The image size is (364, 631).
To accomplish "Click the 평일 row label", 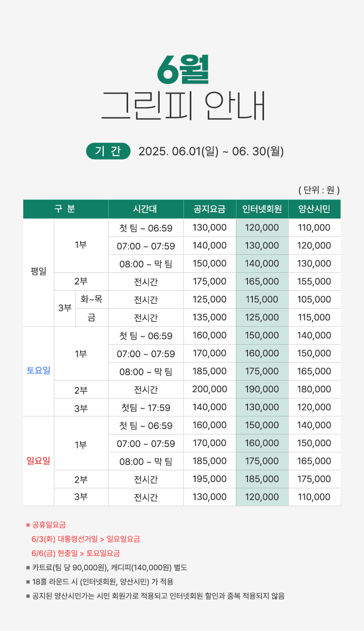I will tap(38, 272).
